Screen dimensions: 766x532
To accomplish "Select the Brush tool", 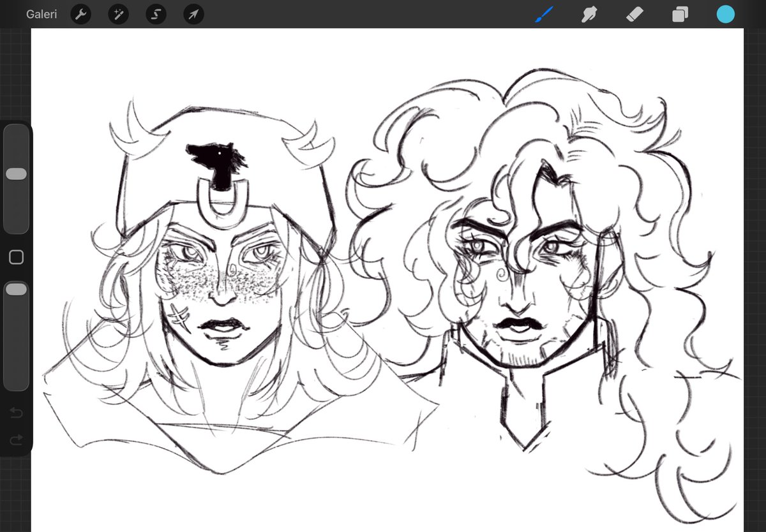I will (544, 14).
